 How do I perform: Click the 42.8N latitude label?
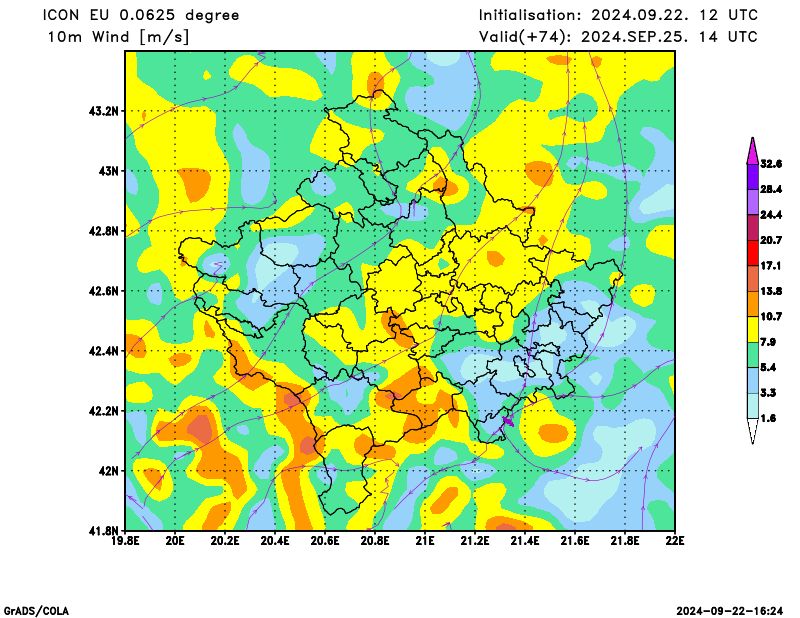pos(104,231)
